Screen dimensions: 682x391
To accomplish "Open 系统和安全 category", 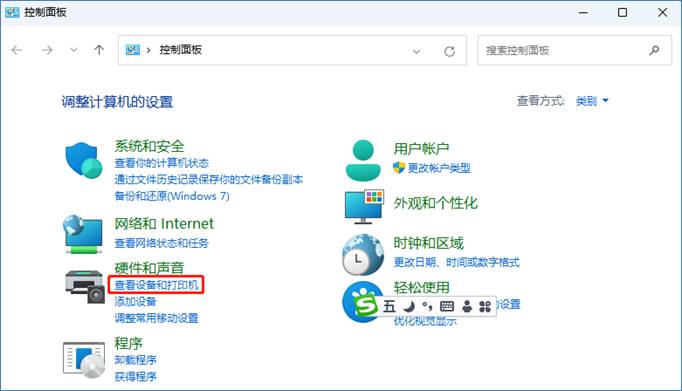I will click(149, 146).
